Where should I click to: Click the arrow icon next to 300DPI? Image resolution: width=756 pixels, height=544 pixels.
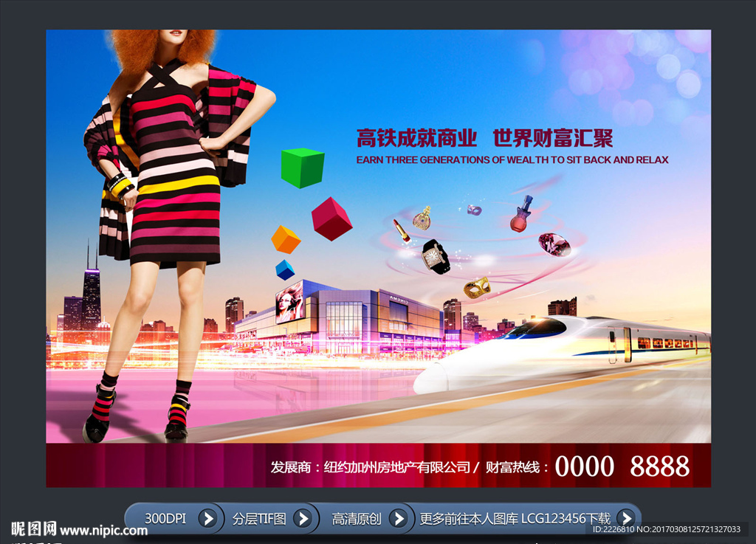pyautogui.click(x=207, y=518)
